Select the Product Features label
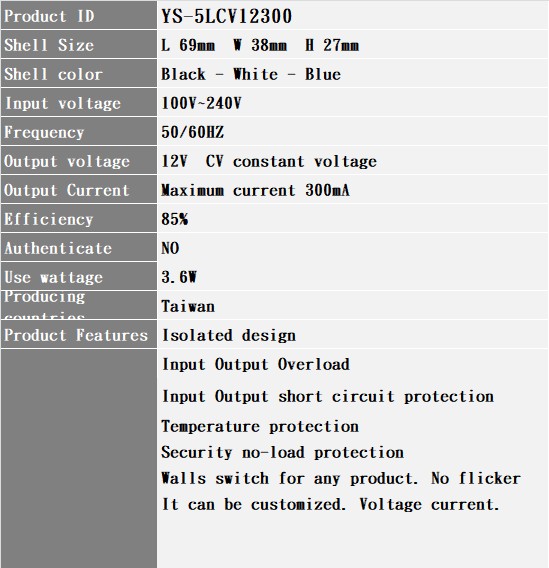549x568 pixels. point(76,335)
